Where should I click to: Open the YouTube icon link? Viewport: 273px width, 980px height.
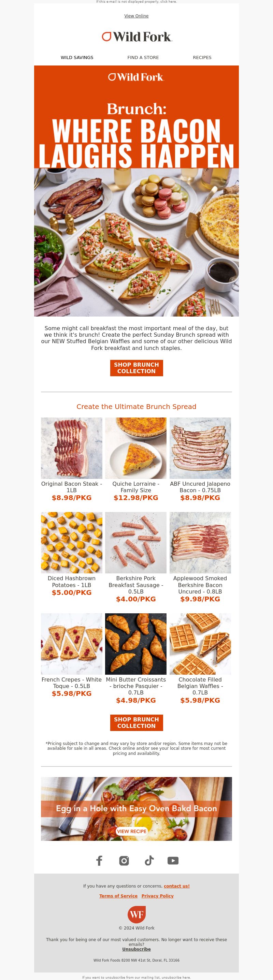click(173, 860)
